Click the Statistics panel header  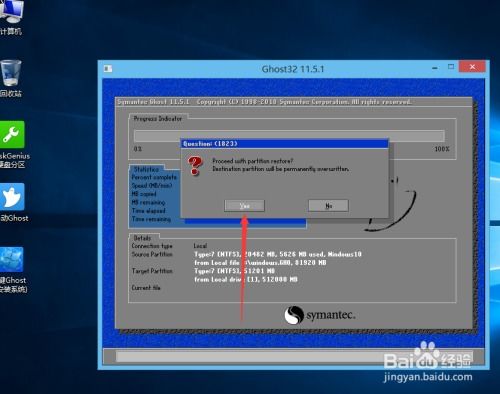(x=146, y=169)
